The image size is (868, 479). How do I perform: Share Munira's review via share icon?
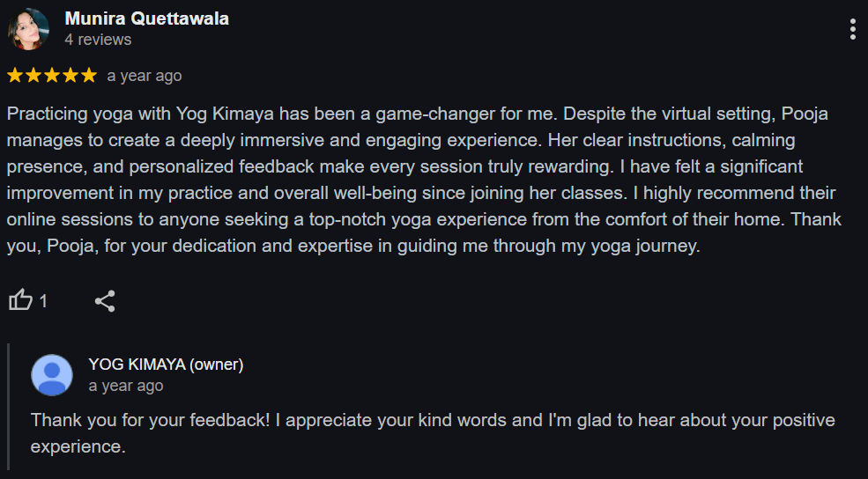point(105,301)
